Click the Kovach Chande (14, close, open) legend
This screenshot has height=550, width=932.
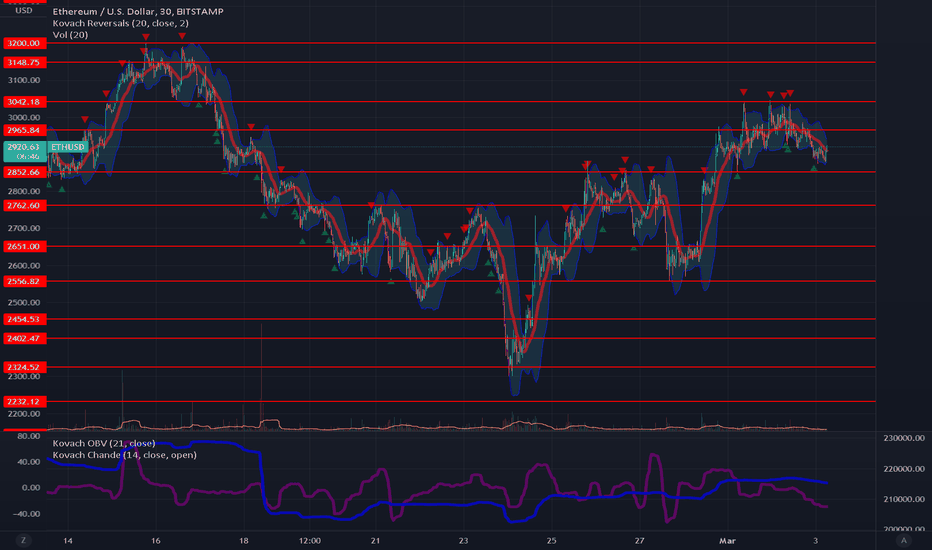point(124,455)
